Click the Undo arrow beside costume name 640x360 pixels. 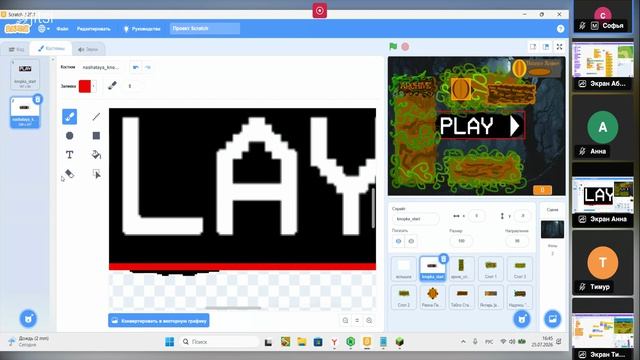click(136, 67)
